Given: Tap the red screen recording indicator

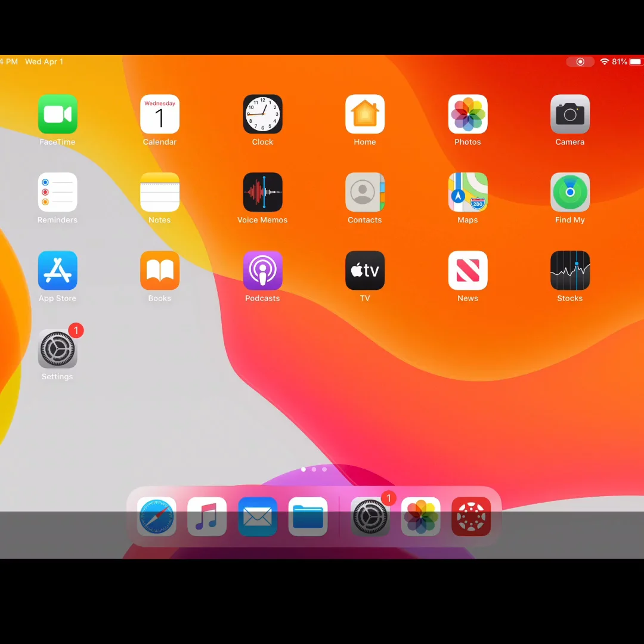Looking at the screenshot, I should [x=580, y=61].
